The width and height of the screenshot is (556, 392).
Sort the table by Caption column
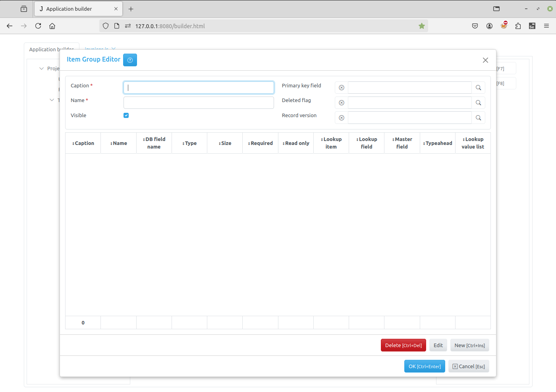(x=83, y=143)
